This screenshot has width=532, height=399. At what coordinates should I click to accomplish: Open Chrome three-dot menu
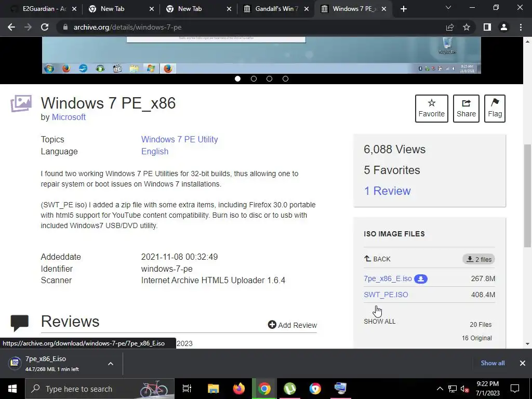[x=521, y=27]
